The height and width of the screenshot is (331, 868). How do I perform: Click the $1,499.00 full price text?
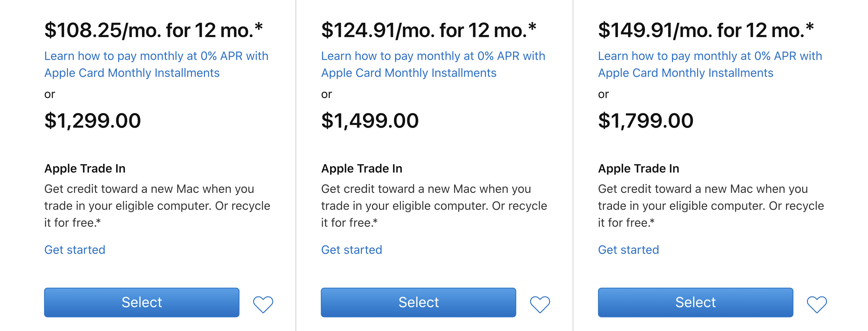[x=370, y=121]
